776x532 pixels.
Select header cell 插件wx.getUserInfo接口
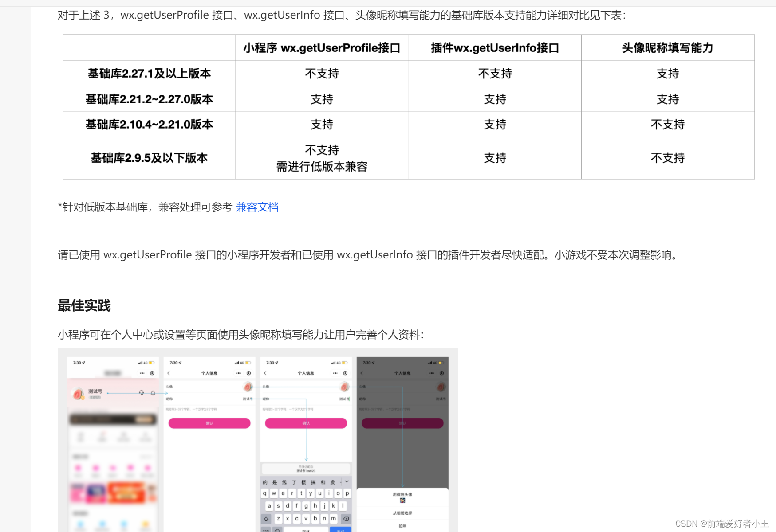pos(495,48)
